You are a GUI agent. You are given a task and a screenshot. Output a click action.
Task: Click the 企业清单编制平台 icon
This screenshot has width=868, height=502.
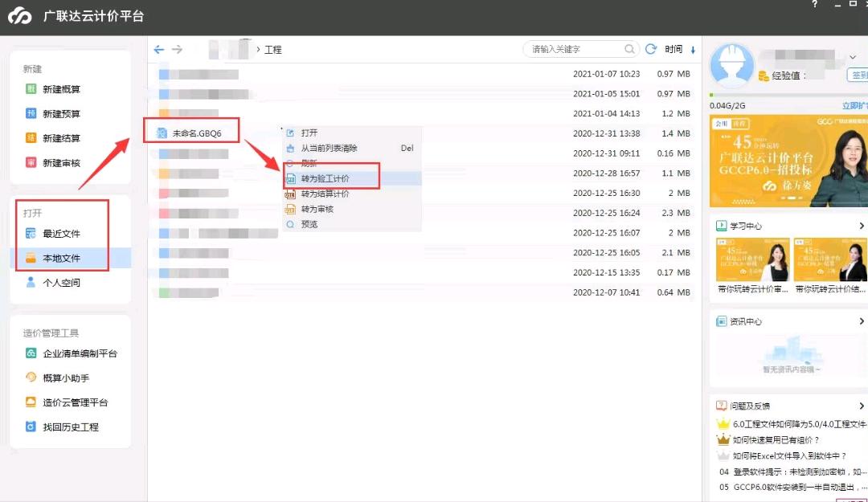[31, 353]
